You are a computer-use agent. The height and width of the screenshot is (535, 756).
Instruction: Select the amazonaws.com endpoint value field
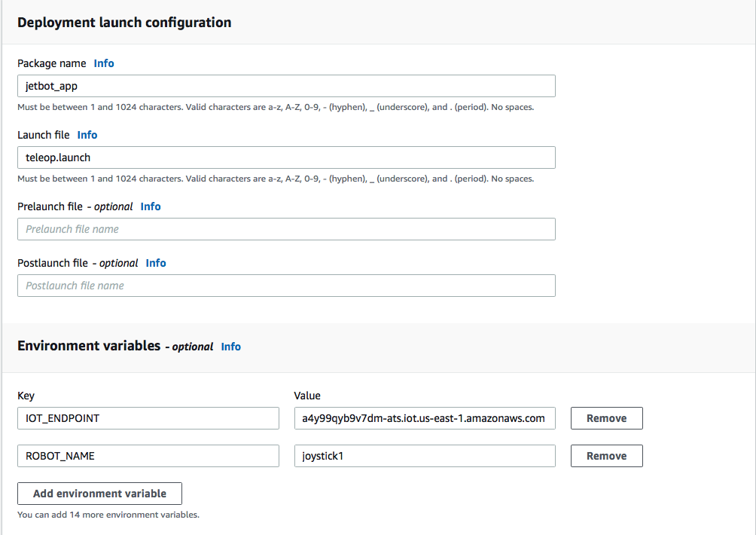(x=425, y=418)
